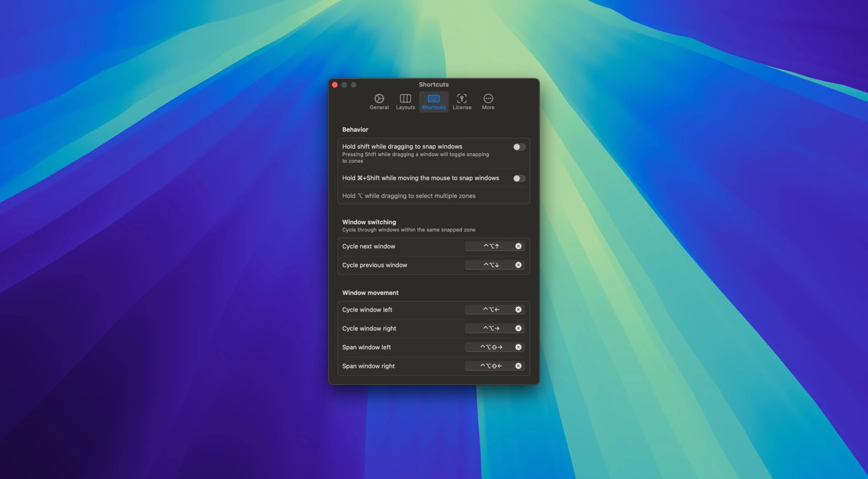The height and width of the screenshot is (479, 868).
Task: Change the Span window left key combination
Action: (x=490, y=347)
